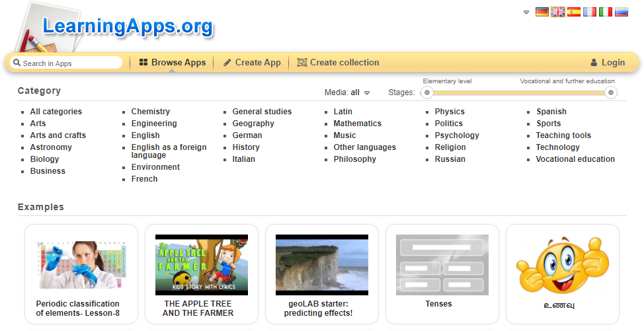Open the Create collection tab
The height and width of the screenshot is (331, 644).
tap(338, 62)
